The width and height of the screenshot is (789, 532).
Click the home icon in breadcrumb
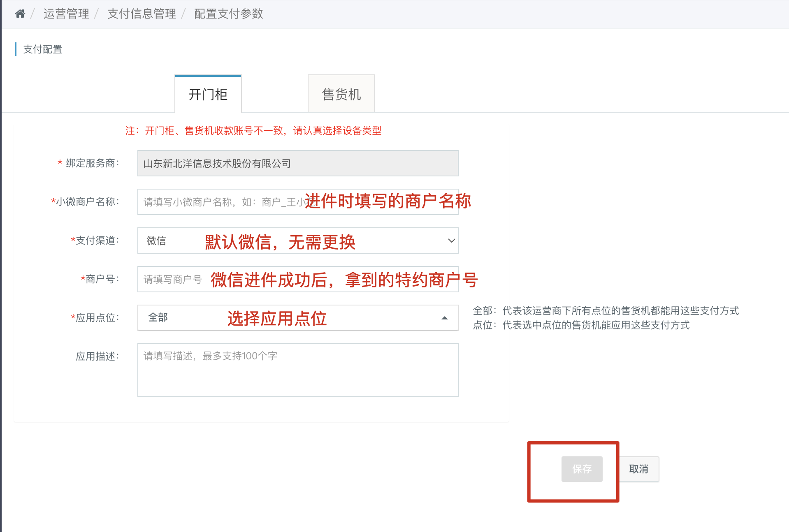click(20, 14)
